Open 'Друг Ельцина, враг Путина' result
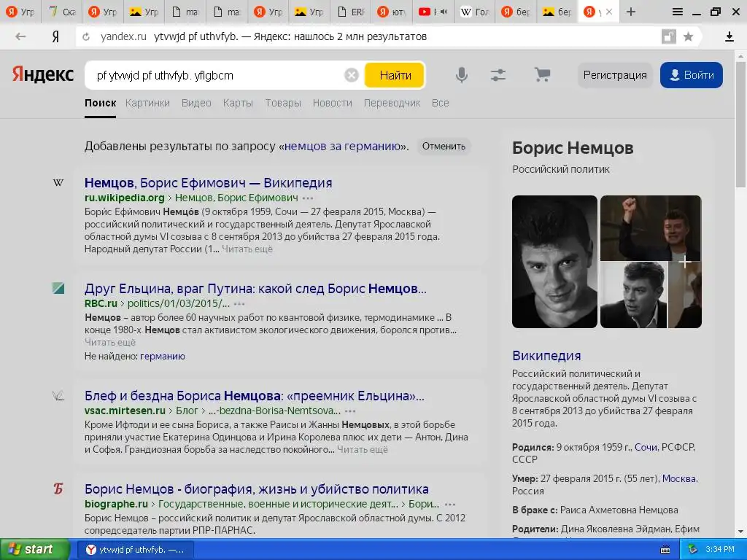 pos(255,289)
